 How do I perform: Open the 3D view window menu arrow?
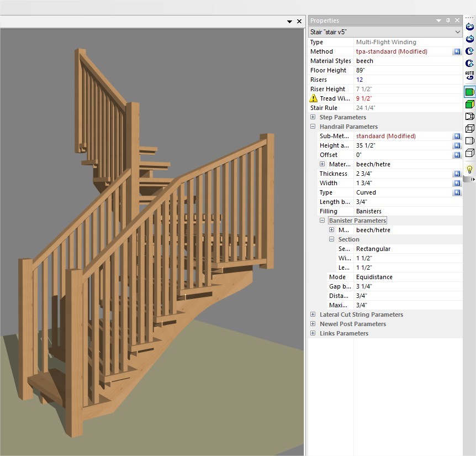pyautogui.click(x=289, y=22)
